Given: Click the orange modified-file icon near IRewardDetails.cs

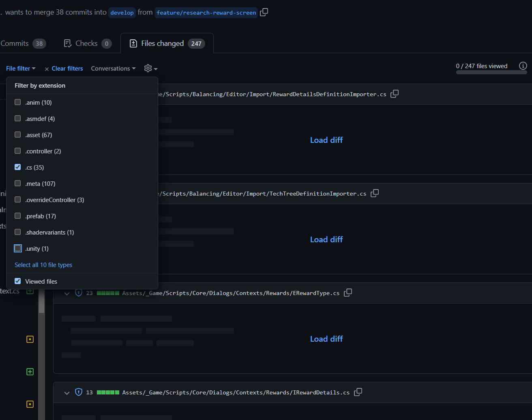Looking at the screenshot, I should [30, 404].
